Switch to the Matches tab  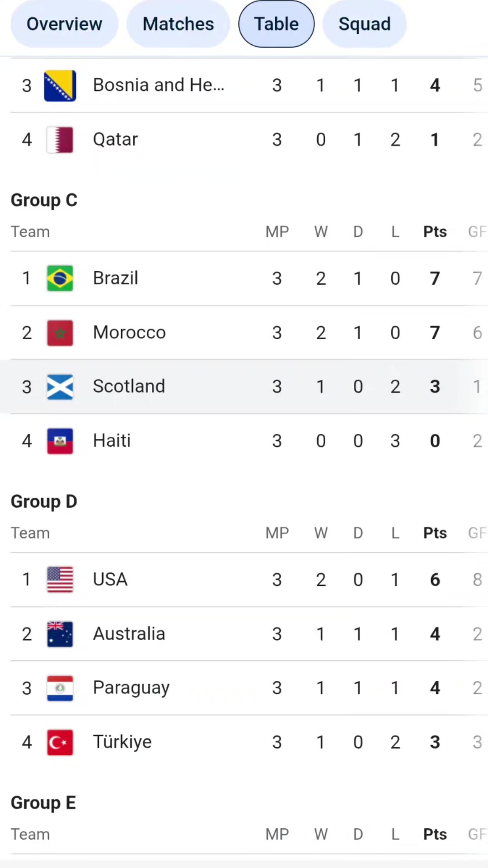(178, 24)
